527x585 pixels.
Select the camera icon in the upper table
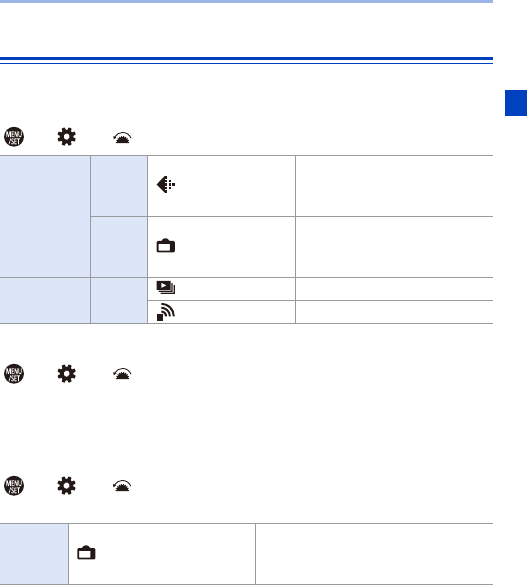pos(166,246)
